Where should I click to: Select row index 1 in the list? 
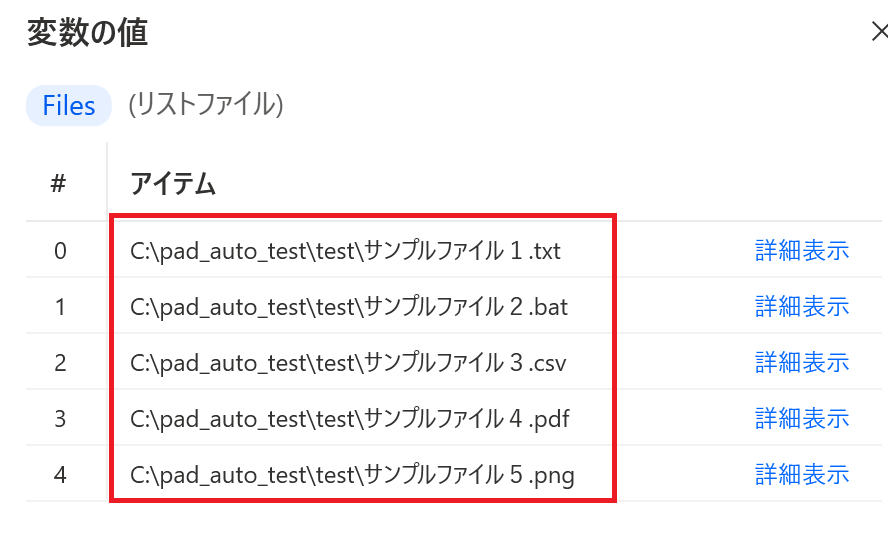tap(60, 306)
